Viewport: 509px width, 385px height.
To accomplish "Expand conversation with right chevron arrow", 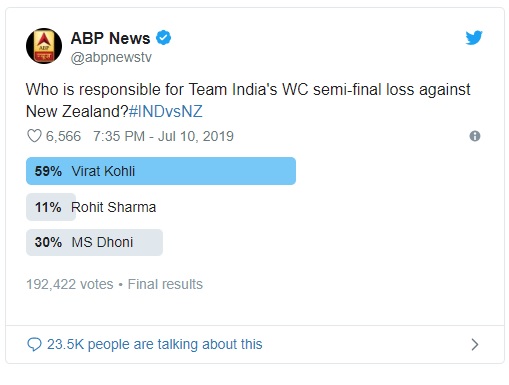I will coord(475,344).
